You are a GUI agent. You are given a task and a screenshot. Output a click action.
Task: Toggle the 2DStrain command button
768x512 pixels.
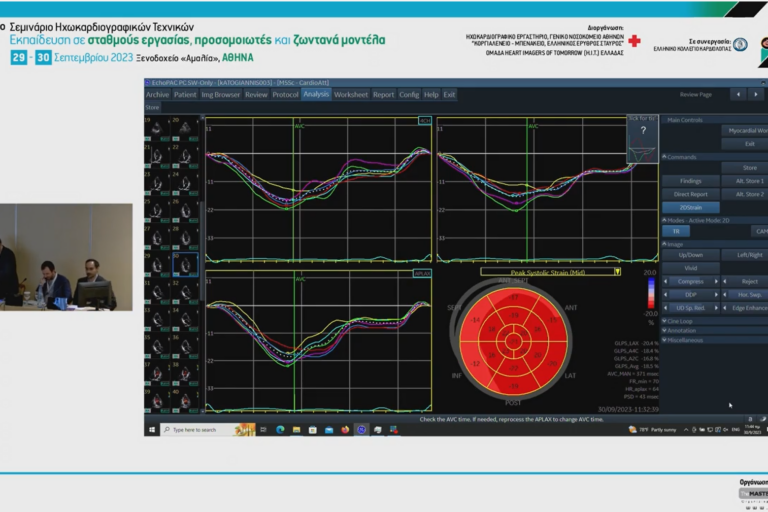pyautogui.click(x=691, y=207)
